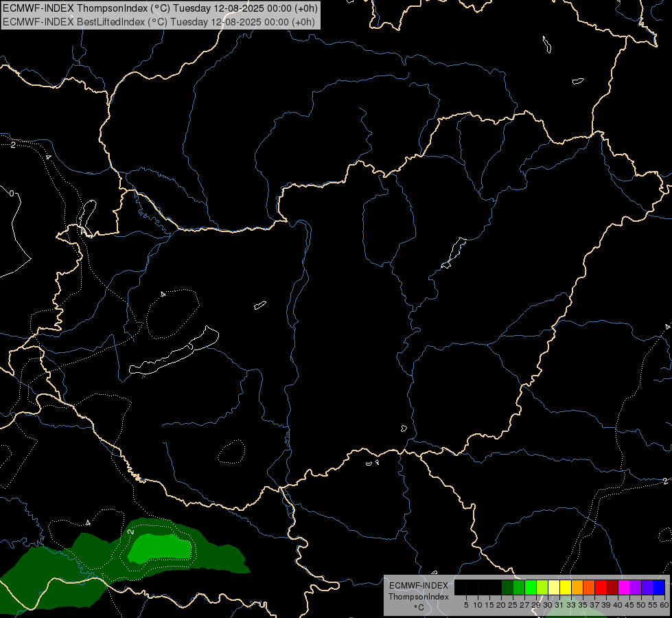672x618 pixels.
Task: Select the magenta 40-45 legend swatch
Action: [624, 587]
